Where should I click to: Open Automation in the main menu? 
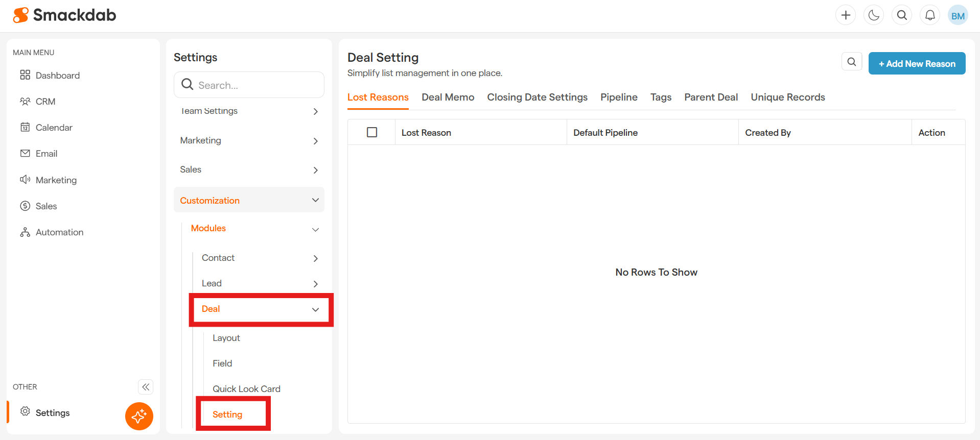click(59, 232)
